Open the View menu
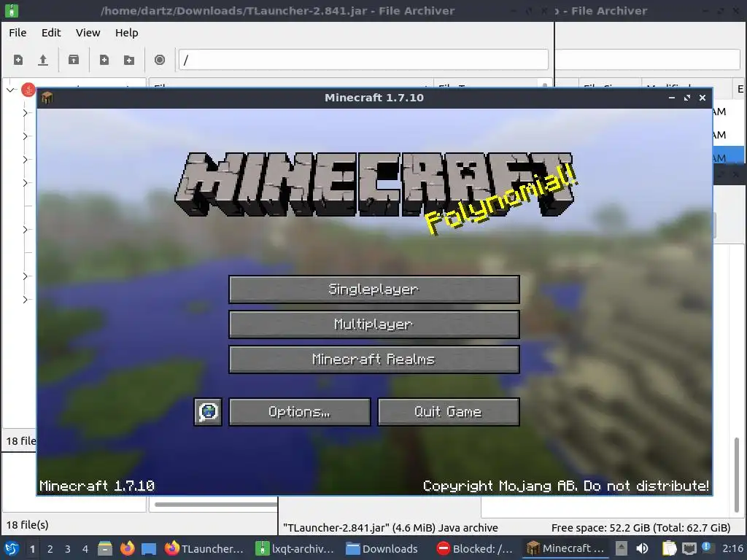747x560 pixels. [88, 33]
